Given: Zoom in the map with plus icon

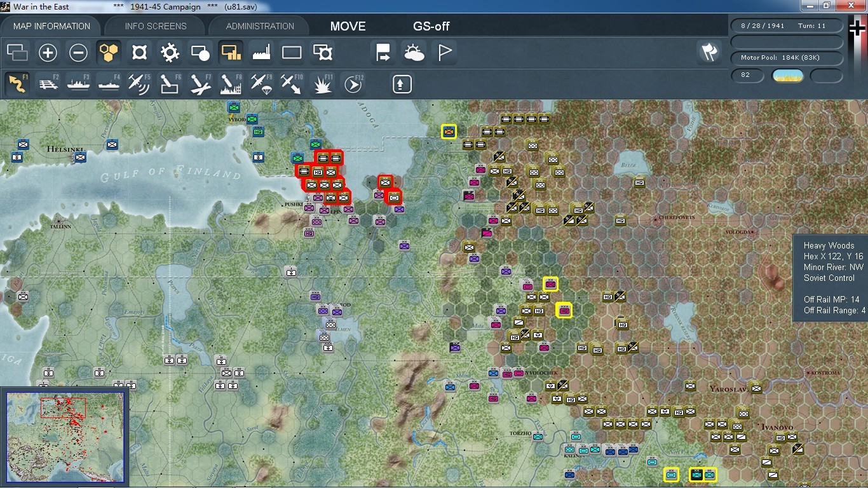Looking at the screenshot, I should (x=48, y=52).
